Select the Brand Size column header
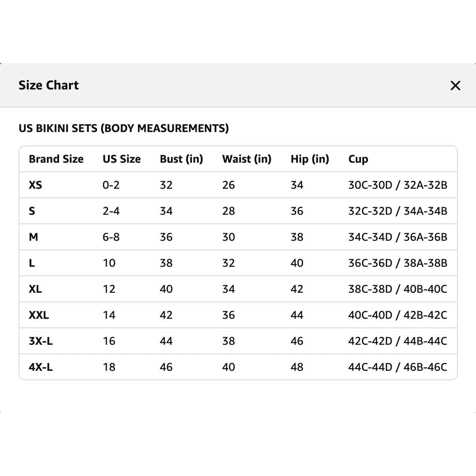Screen dimensions: 476x476 [x=56, y=159]
